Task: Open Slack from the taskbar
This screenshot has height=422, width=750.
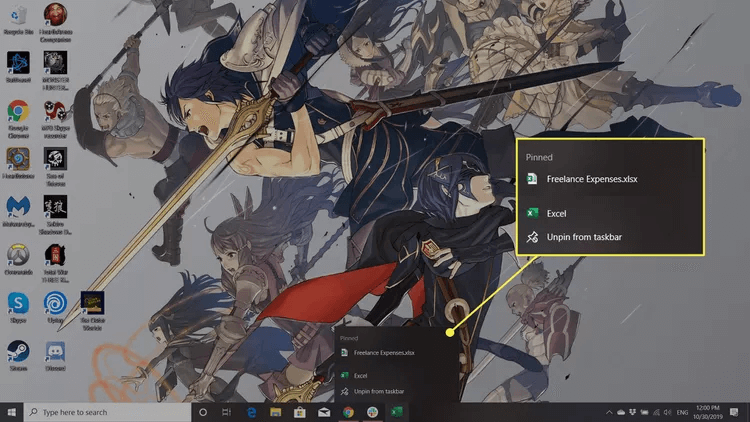Action: [x=372, y=412]
